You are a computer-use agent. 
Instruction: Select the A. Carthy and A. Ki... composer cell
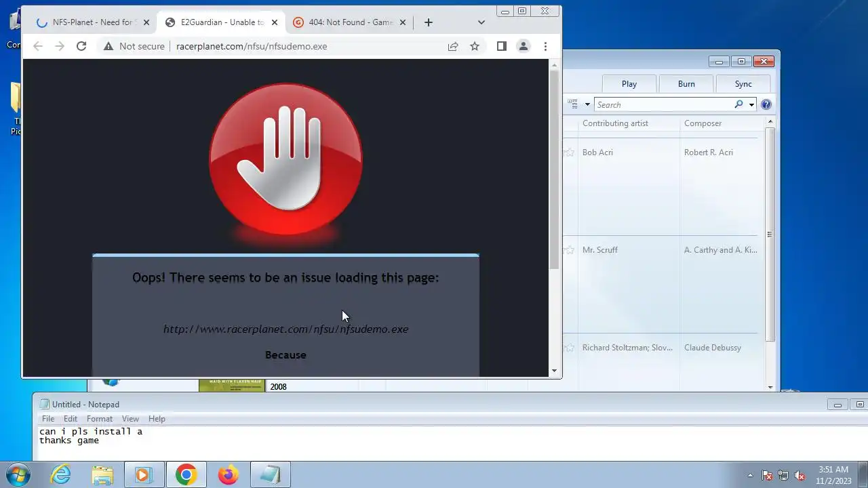point(721,250)
